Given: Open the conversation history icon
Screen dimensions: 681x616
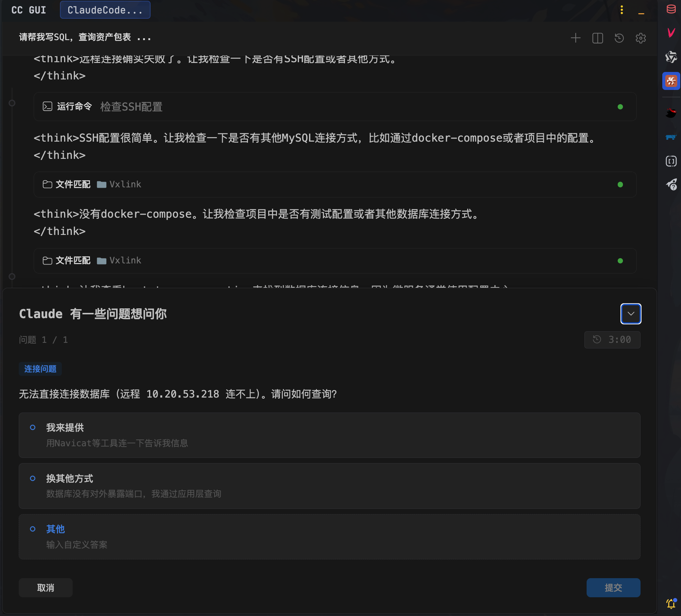Looking at the screenshot, I should (619, 38).
